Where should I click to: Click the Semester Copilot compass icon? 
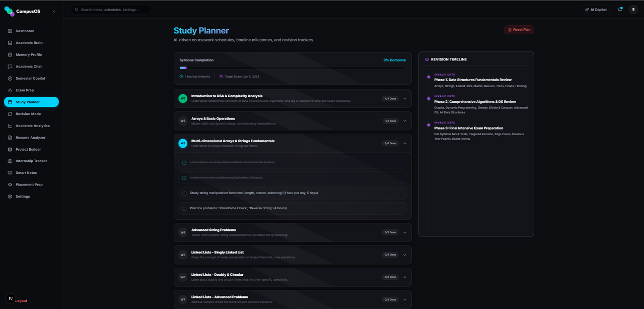point(10,78)
